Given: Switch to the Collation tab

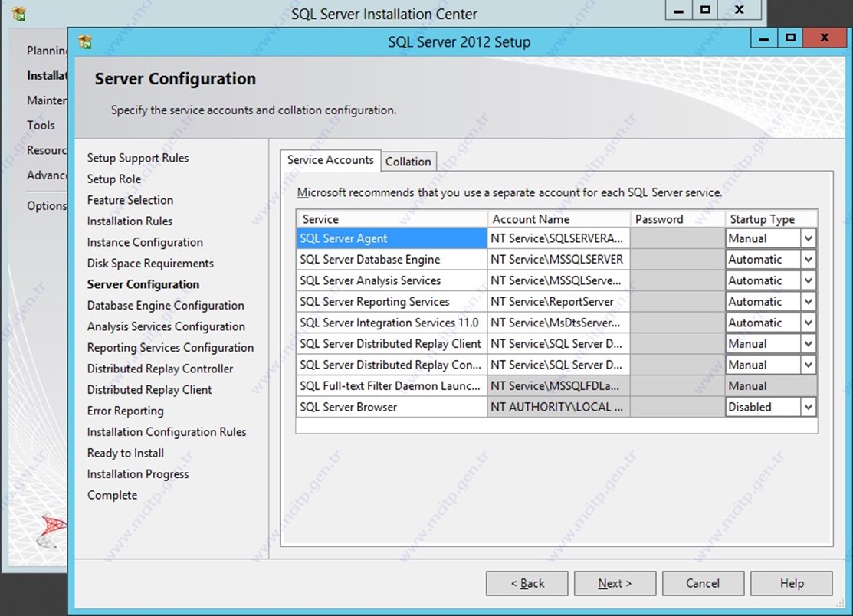Looking at the screenshot, I should 408,162.
